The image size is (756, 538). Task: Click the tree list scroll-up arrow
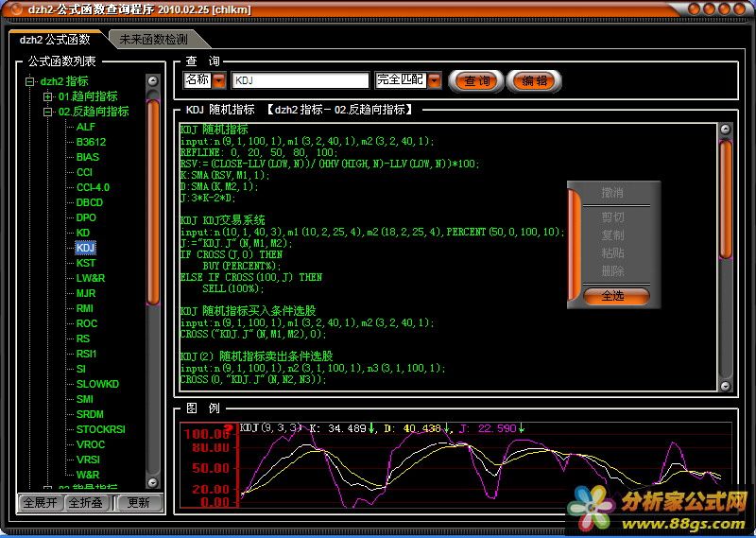point(152,81)
